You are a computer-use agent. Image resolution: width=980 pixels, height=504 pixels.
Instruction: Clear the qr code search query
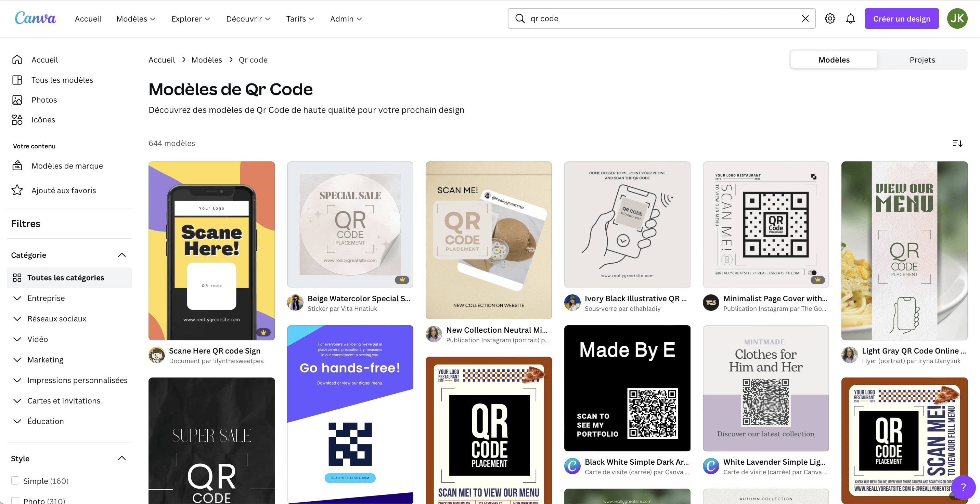coord(805,18)
